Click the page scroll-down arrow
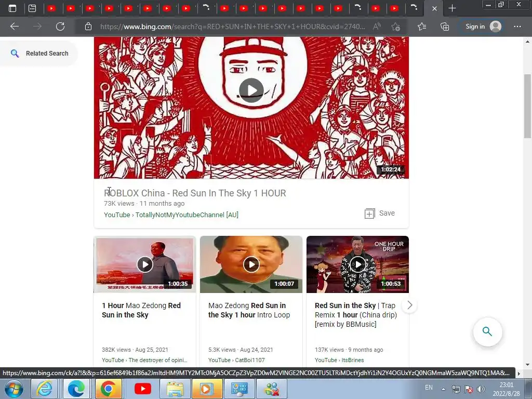Screen dimensions: 532x399 528,364
